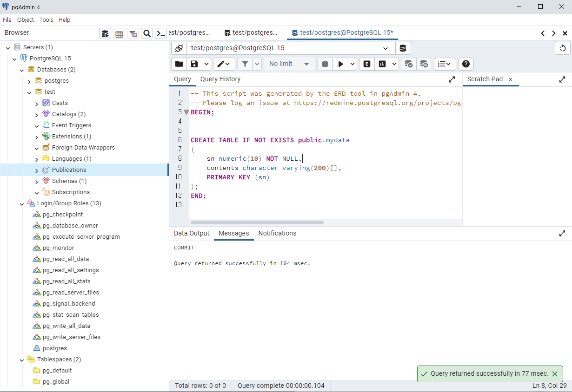Viewport: 572px width, 392px height.
Task: Click the Query Tool icon in Browser header
Action: (105, 33)
